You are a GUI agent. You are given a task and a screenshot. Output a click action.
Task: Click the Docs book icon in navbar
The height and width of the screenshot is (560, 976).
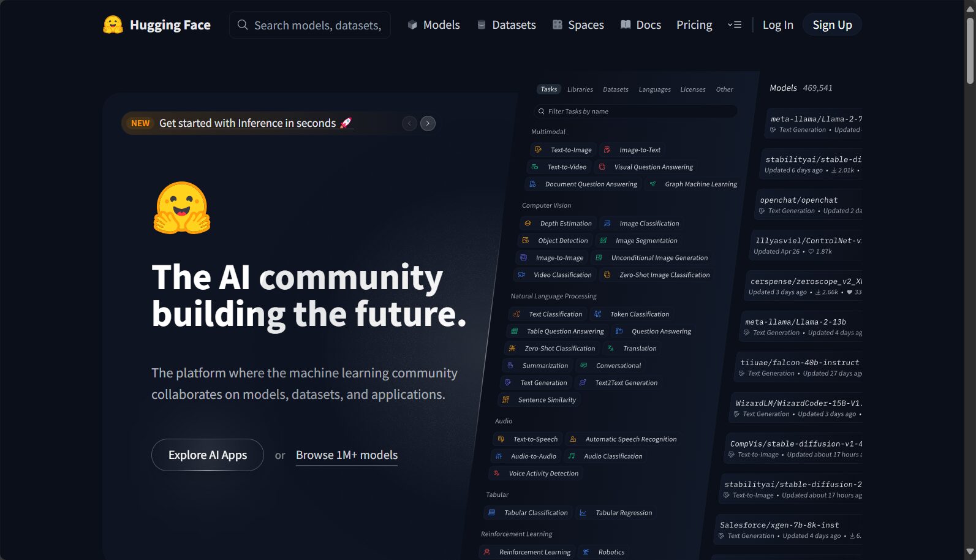(626, 25)
